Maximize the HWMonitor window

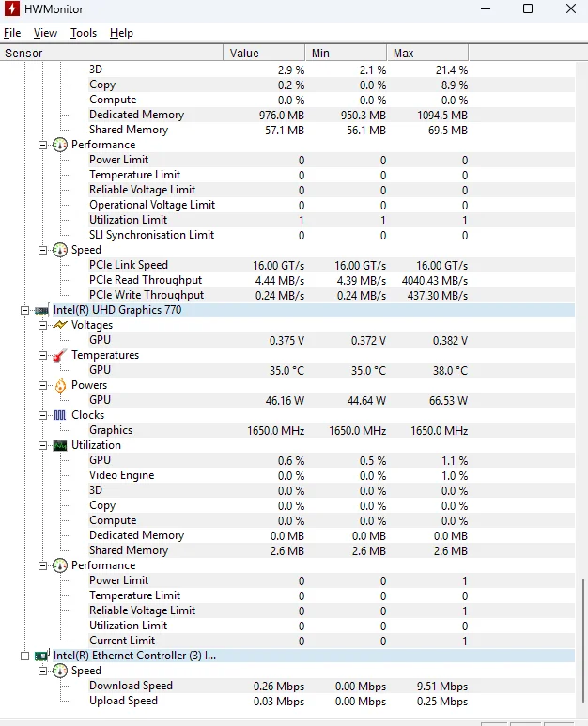pos(528,8)
